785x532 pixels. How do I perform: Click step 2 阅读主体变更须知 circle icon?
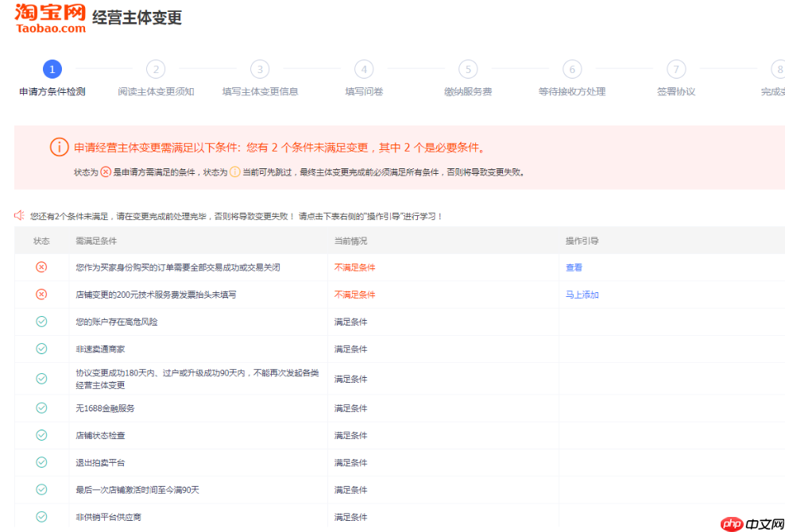tap(156, 69)
